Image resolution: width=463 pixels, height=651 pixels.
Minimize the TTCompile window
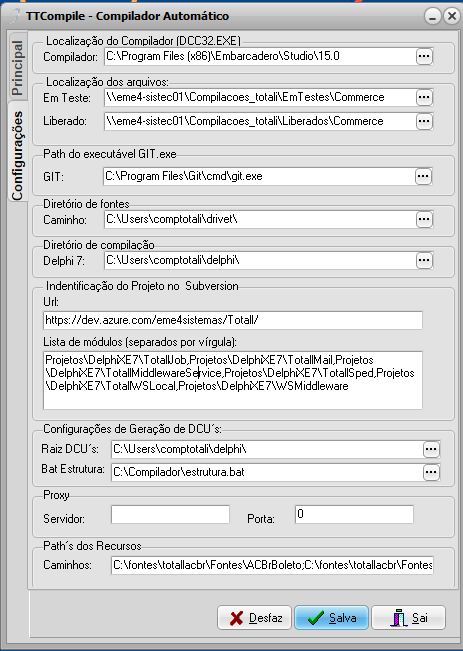[x=432, y=16]
